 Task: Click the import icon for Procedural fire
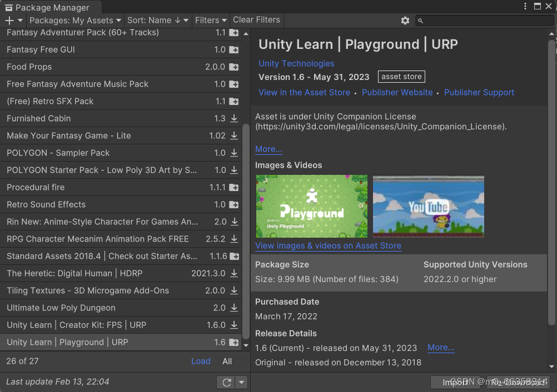click(233, 187)
